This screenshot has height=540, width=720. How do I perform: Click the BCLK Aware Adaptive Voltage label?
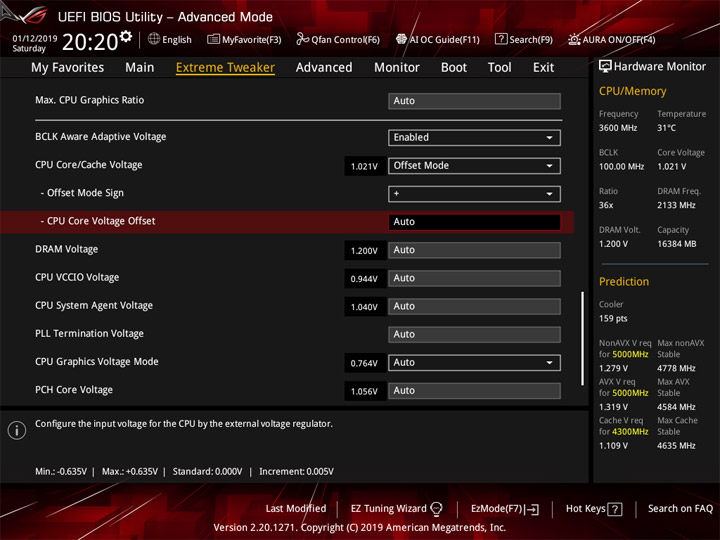point(101,136)
